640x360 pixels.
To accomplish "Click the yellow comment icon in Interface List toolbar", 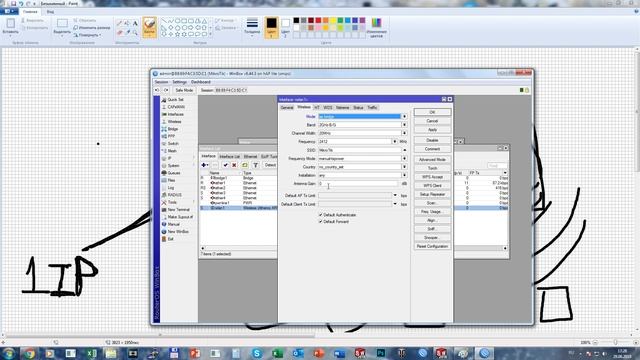I will (244, 165).
